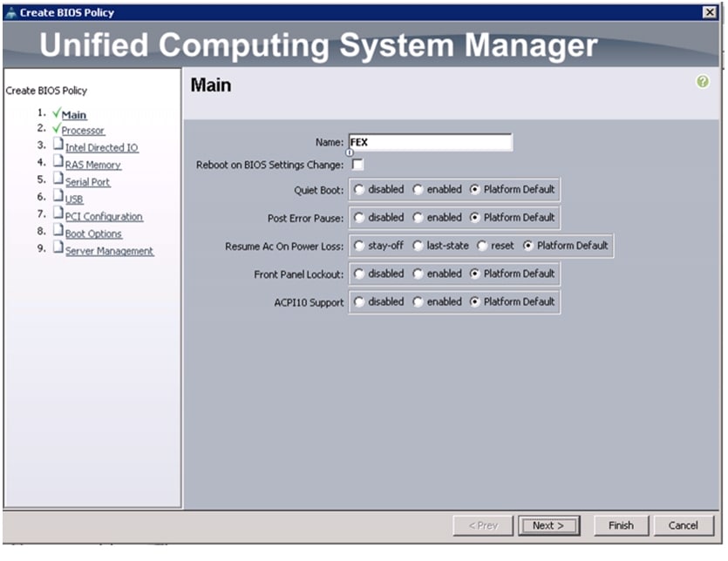Click the page icon beside USB

[x=58, y=195]
